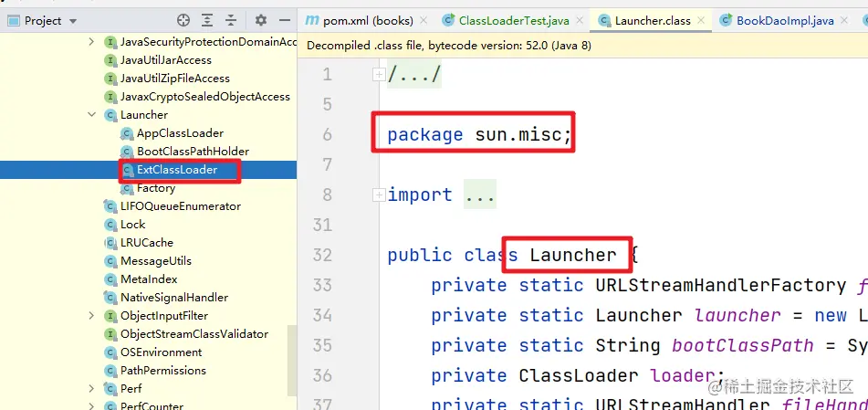
Task: Click the locate/select opened file target icon
Action: (x=183, y=21)
